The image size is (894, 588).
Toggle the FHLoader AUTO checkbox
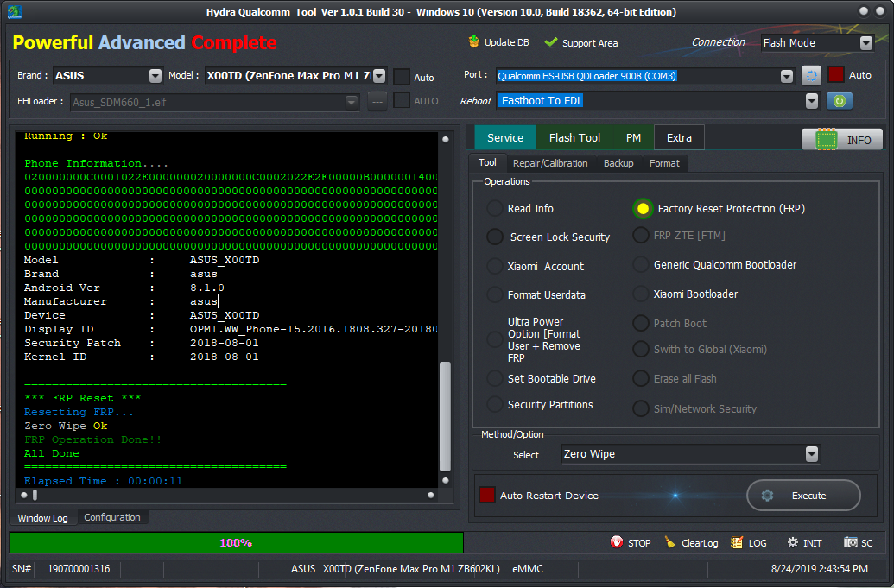[402, 101]
